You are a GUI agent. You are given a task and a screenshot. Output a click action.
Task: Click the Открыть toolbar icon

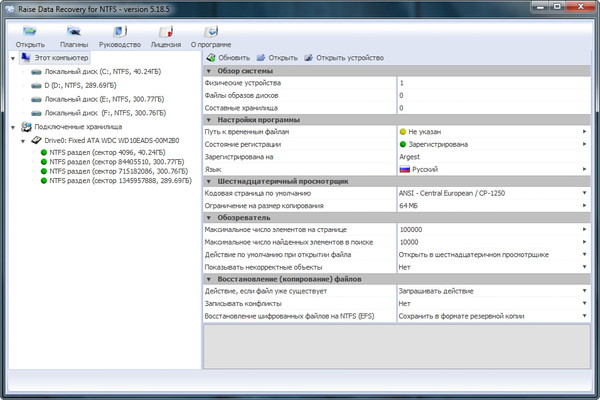(x=29, y=31)
